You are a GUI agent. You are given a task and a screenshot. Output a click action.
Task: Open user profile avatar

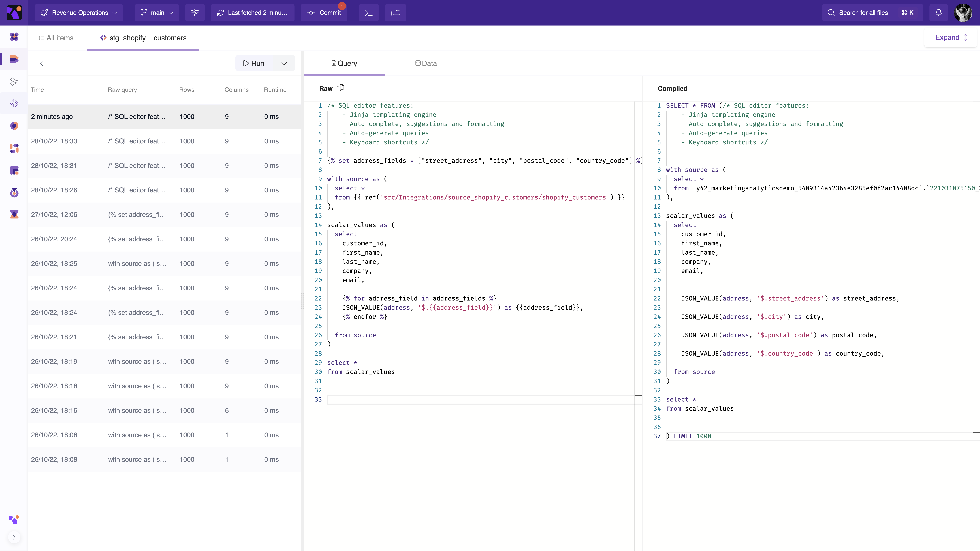click(x=963, y=12)
